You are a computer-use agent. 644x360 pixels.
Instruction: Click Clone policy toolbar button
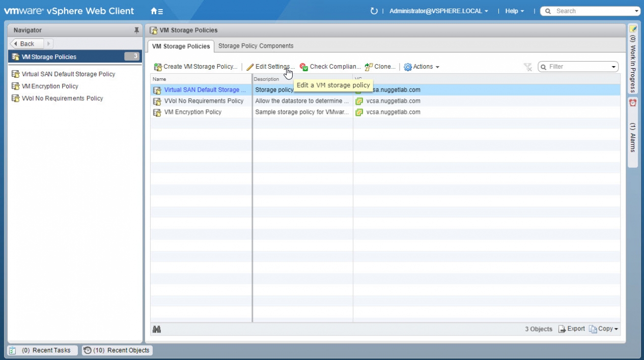pos(380,67)
